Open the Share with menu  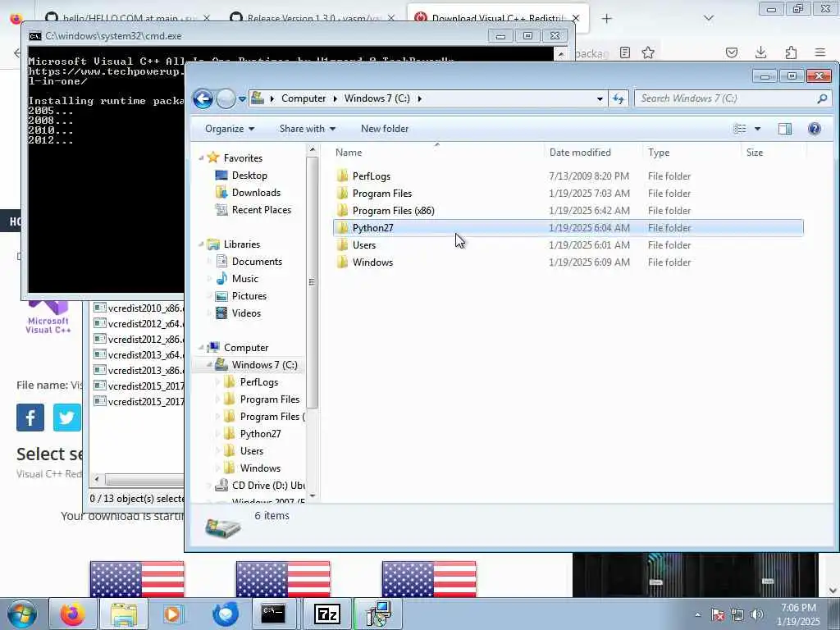click(308, 129)
